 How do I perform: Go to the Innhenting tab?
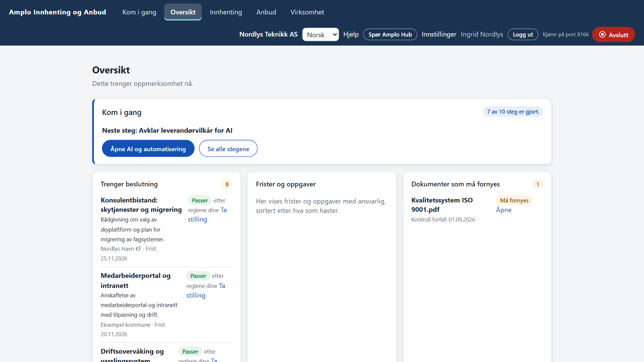pos(226,12)
